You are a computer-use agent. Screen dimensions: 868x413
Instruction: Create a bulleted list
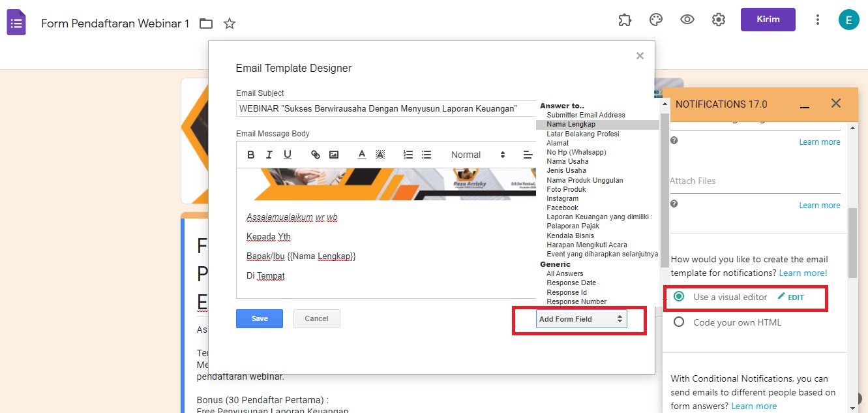click(427, 155)
